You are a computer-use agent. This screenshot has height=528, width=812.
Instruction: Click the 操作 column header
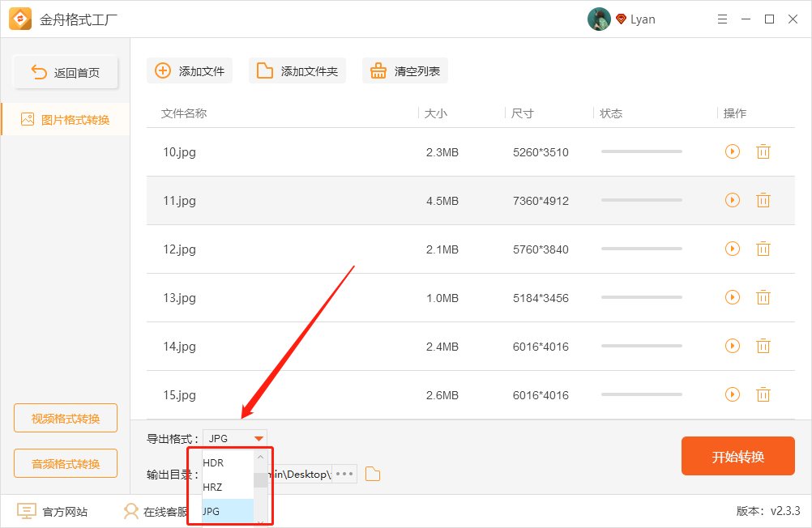[x=735, y=113]
